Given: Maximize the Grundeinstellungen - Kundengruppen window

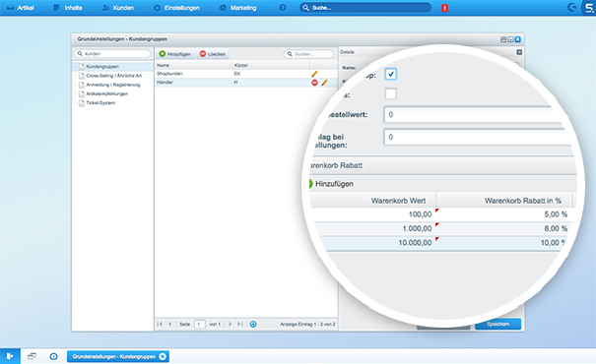Looking at the screenshot, I should click(510, 39).
